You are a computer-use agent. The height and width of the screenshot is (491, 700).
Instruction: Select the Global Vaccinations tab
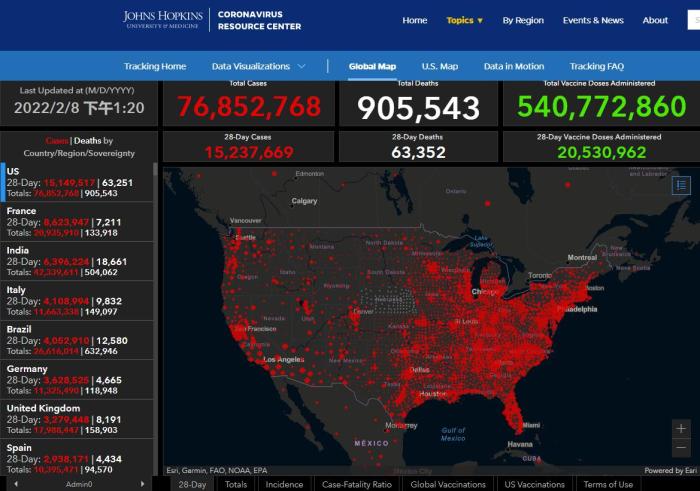pyautogui.click(x=448, y=484)
